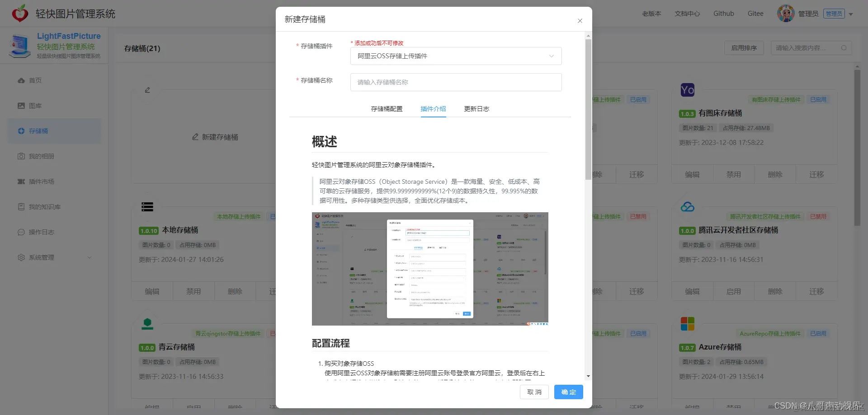
Task: Click the 存储桶名称 input field
Action: [x=455, y=82]
